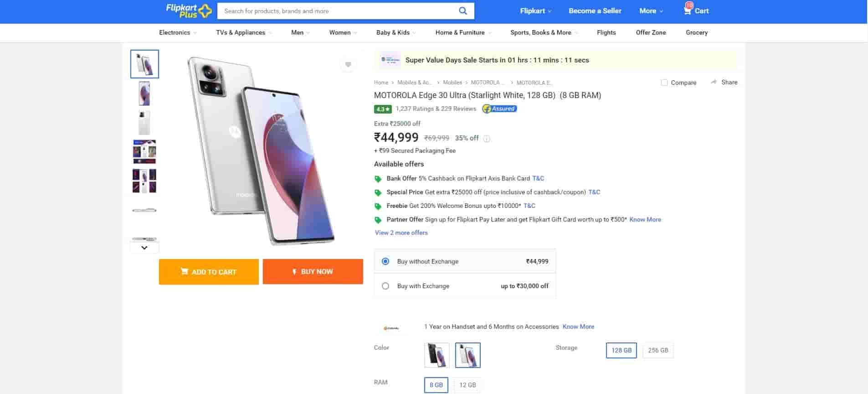This screenshot has width=868, height=394.
Task: Select Buy with Exchange option
Action: coord(385,286)
